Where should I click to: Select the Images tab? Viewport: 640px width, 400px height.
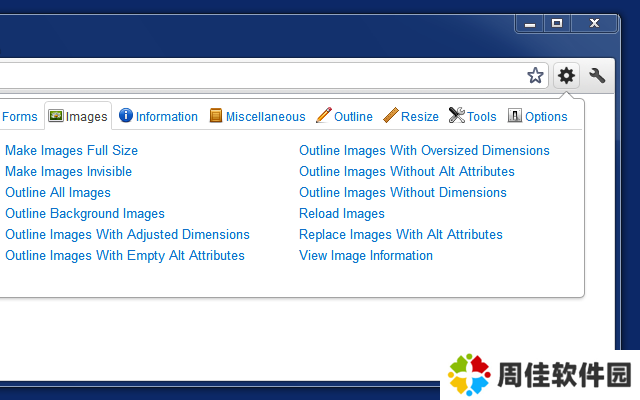click(78, 117)
